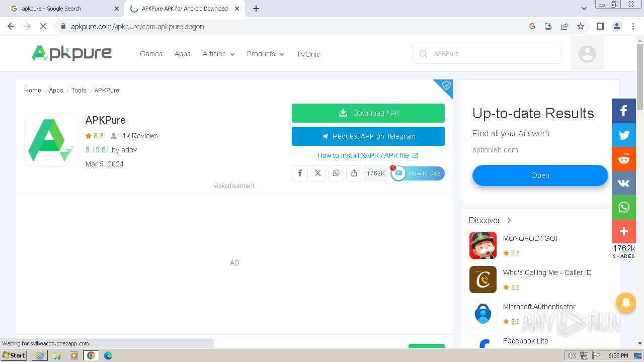The image size is (644, 362).
Task: Go to Home breadcrumb link
Action: click(x=33, y=90)
